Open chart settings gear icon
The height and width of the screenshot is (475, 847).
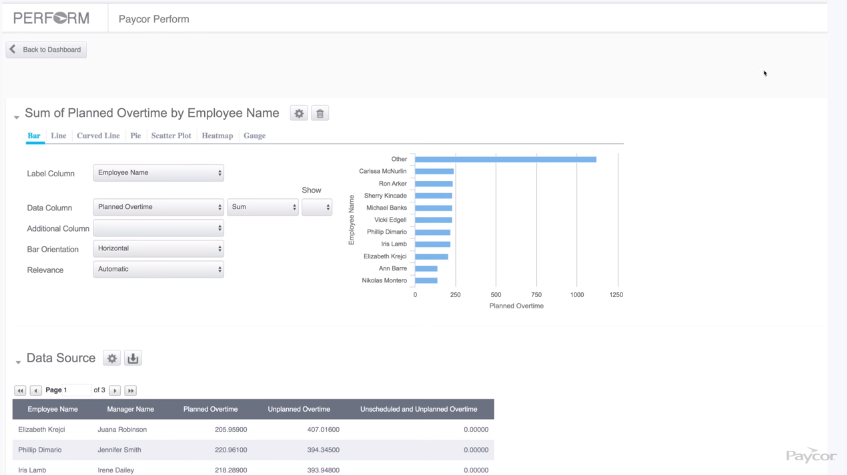pos(299,114)
